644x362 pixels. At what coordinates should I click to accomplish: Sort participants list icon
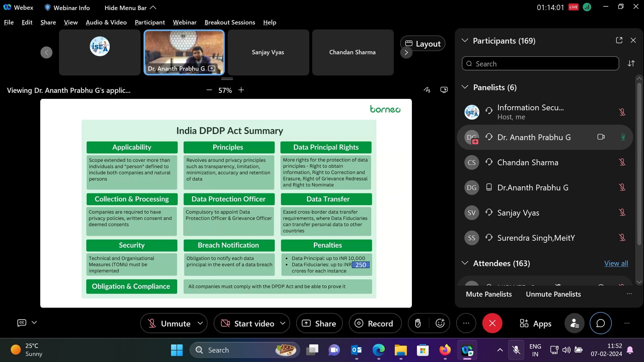(631, 63)
